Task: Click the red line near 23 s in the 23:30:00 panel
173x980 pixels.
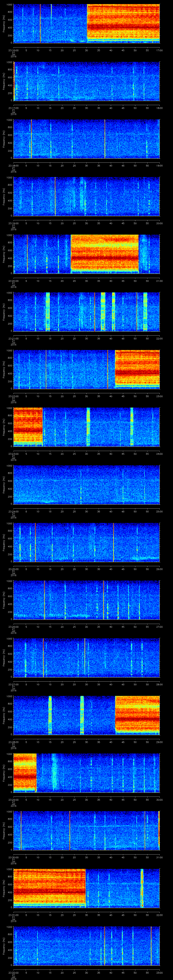Action: 70,830
